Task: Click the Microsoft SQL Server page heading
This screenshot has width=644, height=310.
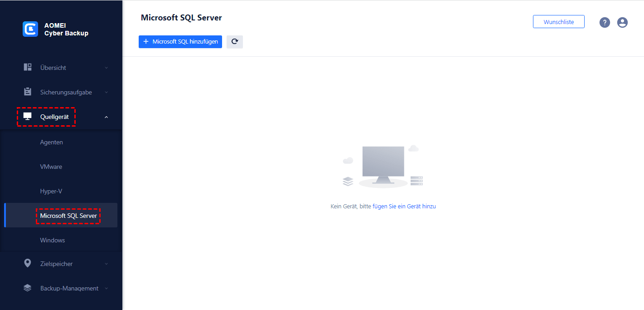Action: (181, 18)
